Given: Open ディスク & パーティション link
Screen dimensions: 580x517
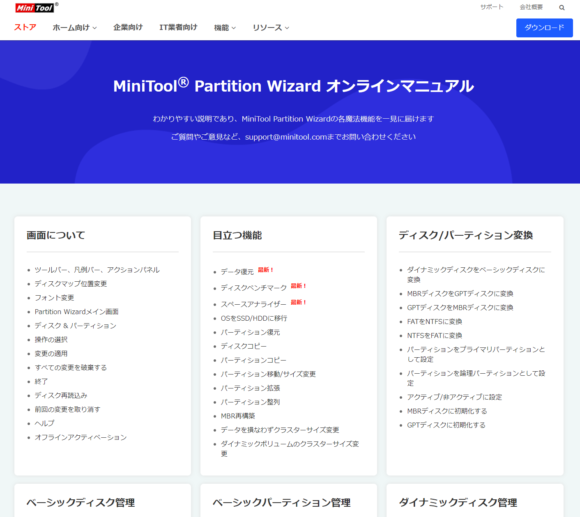Looking at the screenshot, I should click(75, 326).
